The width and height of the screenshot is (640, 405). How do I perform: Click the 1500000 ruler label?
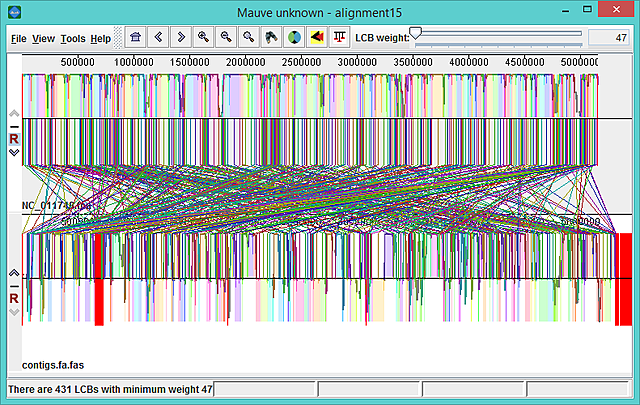tap(189, 62)
